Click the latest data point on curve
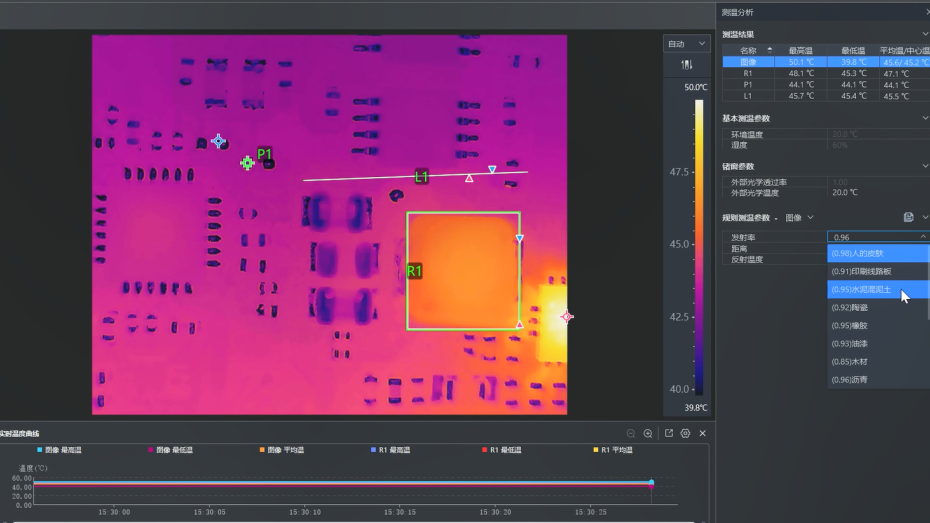Image resolution: width=930 pixels, height=523 pixels. tap(651, 483)
